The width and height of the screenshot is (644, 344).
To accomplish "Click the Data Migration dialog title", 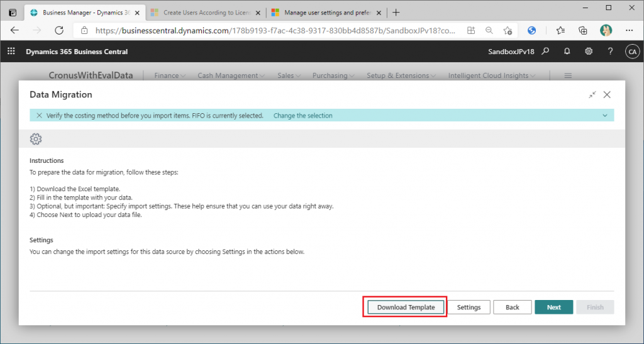I will click(61, 94).
